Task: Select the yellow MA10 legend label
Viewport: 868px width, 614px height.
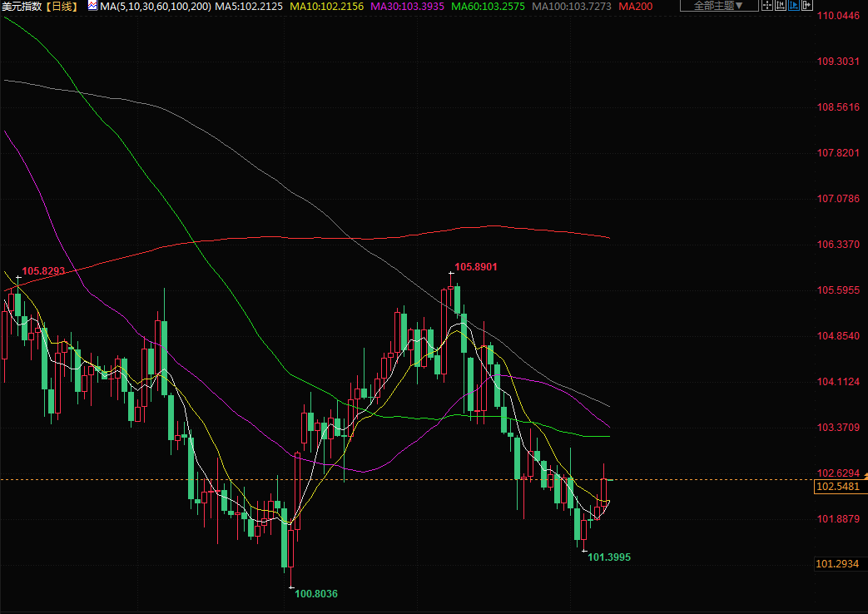Action: pos(325,7)
